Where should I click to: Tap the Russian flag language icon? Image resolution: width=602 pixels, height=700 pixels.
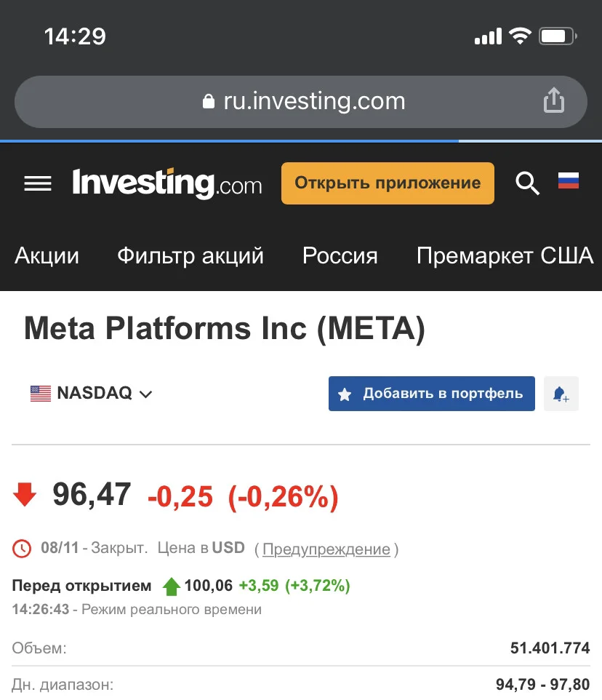coord(569,180)
